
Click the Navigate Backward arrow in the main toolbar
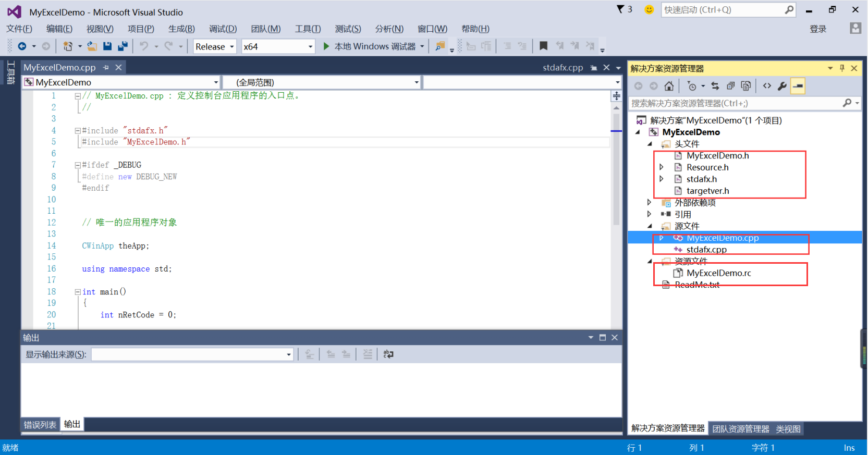pos(22,46)
